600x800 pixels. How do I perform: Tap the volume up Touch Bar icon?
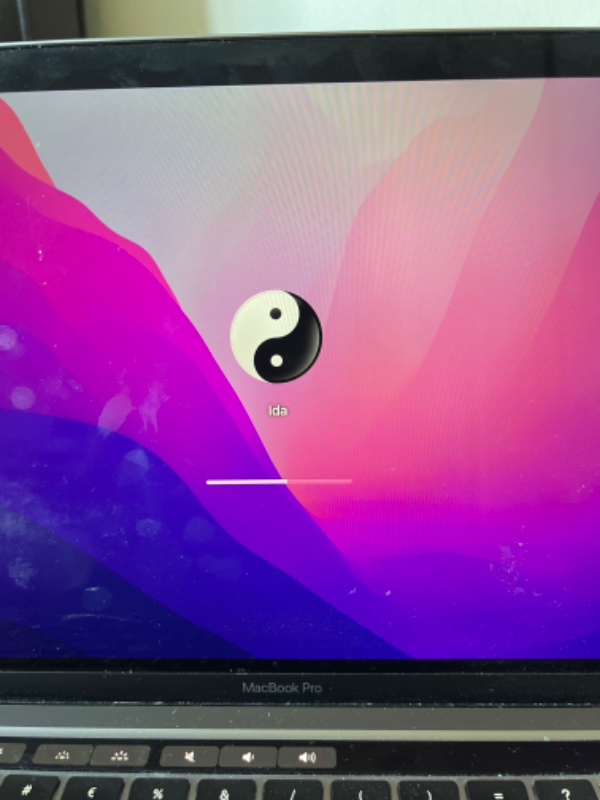(x=307, y=757)
